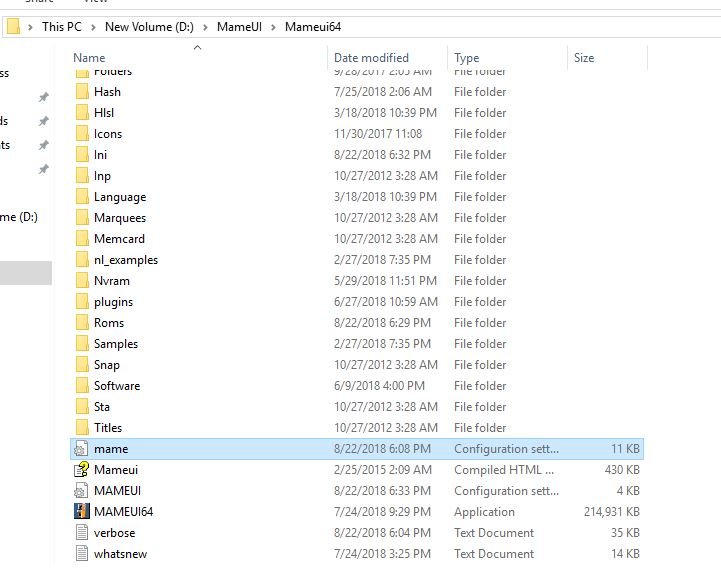
Task: Navigate to MameUI breadcrumb
Action: pyautogui.click(x=239, y=27)
